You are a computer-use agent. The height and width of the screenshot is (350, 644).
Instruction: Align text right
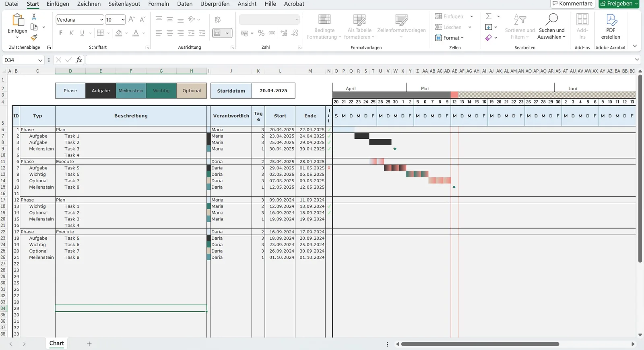pos(181,33)
